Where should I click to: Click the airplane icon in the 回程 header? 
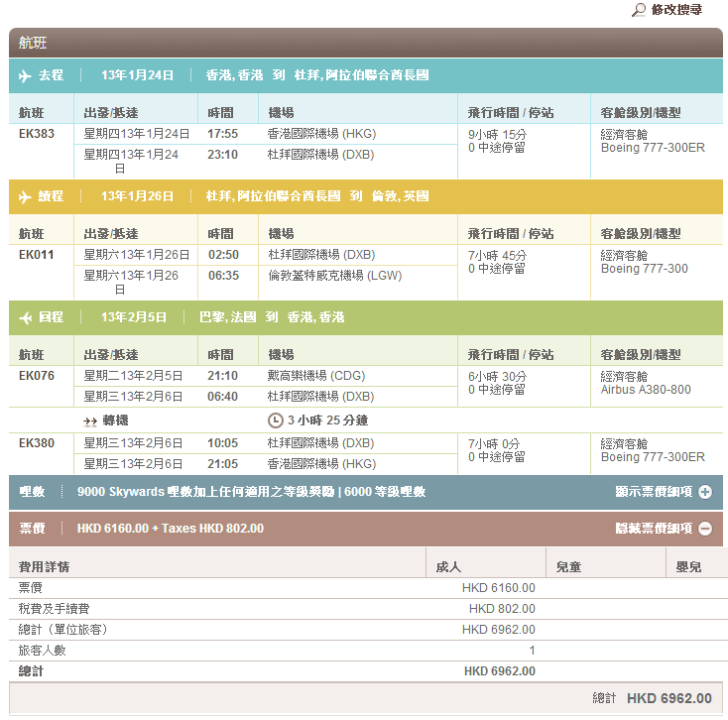[25, 317]
